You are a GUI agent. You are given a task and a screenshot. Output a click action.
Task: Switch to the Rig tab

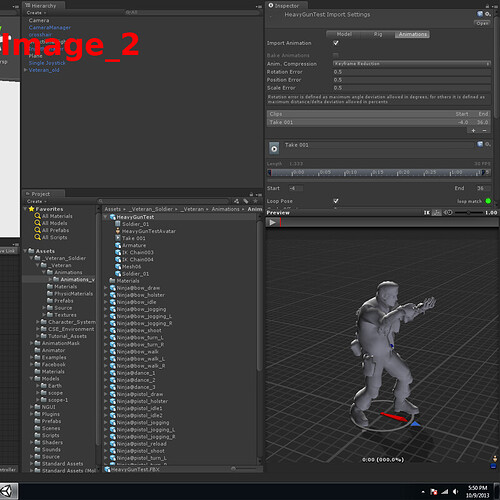(378, 34)
